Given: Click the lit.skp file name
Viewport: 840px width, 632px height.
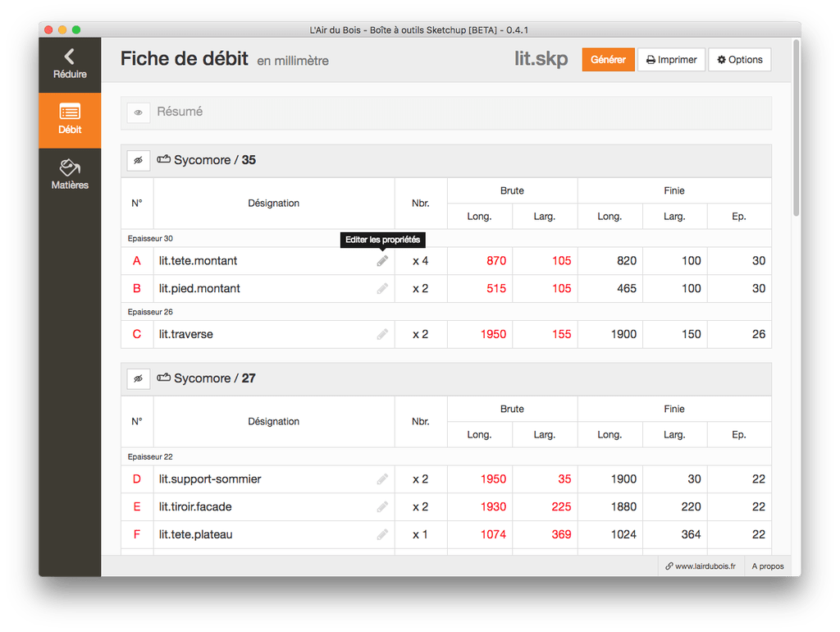Looking at the screenshot, I should point(541,58).
